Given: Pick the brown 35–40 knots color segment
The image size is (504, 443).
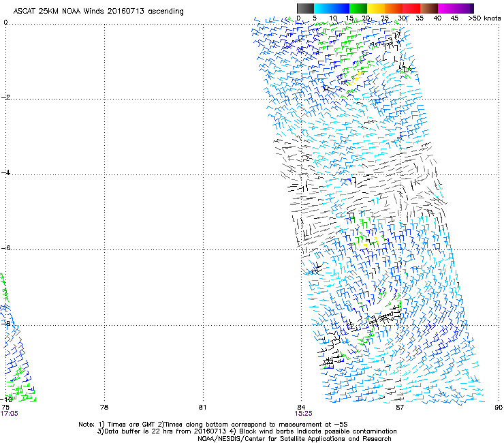Looking at the screenshot, I should (x=429, y=8).
